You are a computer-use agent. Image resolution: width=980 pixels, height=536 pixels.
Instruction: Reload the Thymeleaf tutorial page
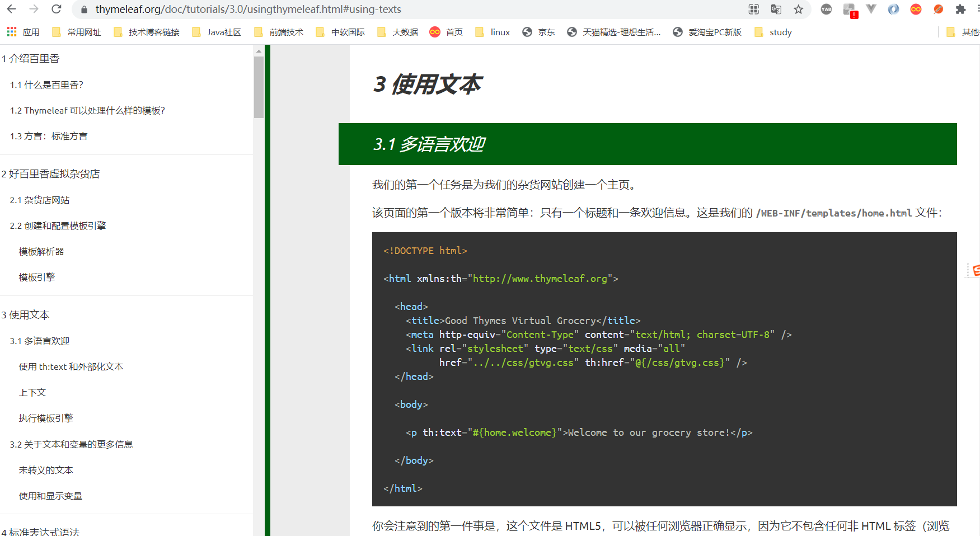[57, 9]
